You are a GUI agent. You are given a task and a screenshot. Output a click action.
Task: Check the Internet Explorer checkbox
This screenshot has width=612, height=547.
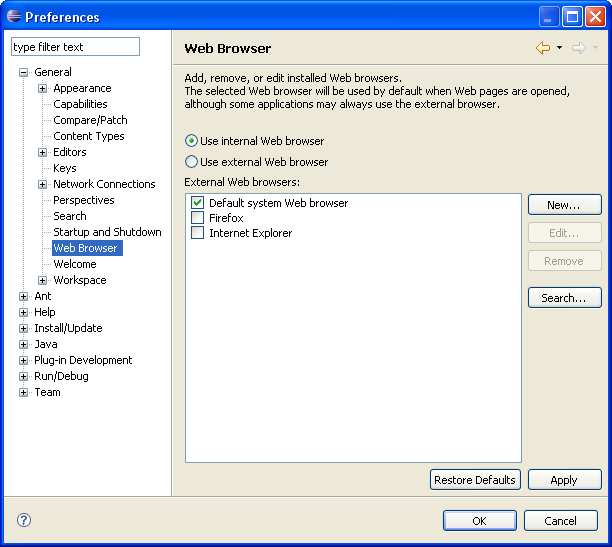click(x=197, y=233)
